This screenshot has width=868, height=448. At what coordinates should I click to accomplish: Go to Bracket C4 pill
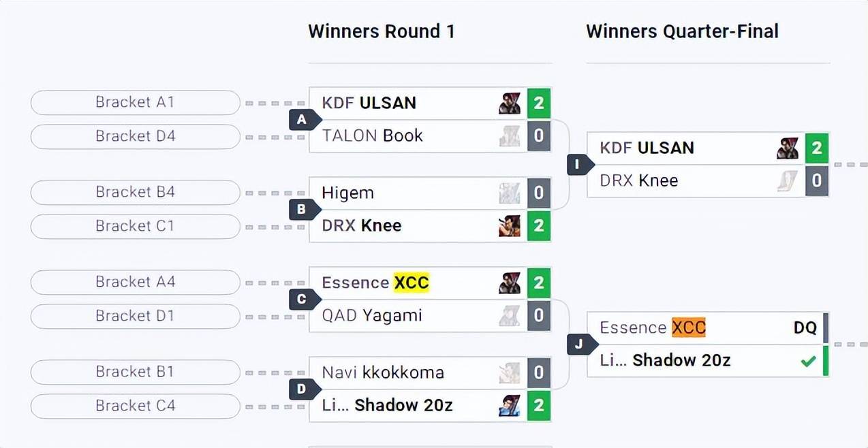(x=135, y=406)
